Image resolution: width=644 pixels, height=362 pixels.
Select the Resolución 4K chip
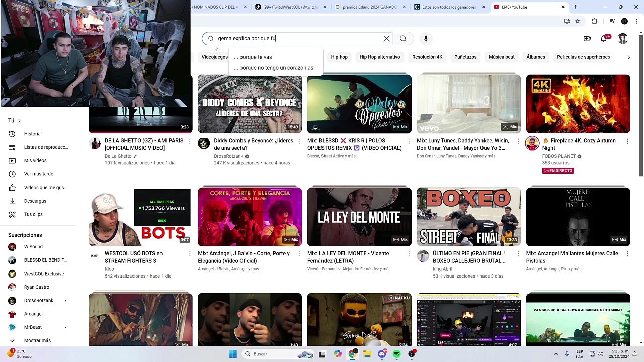coord(427,57)
